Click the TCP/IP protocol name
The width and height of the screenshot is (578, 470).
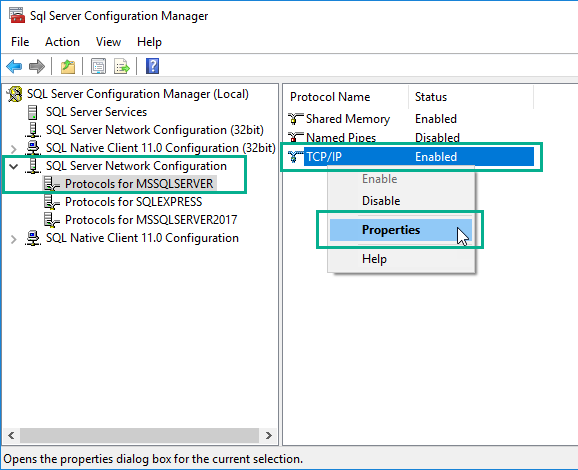coord(324,157)
